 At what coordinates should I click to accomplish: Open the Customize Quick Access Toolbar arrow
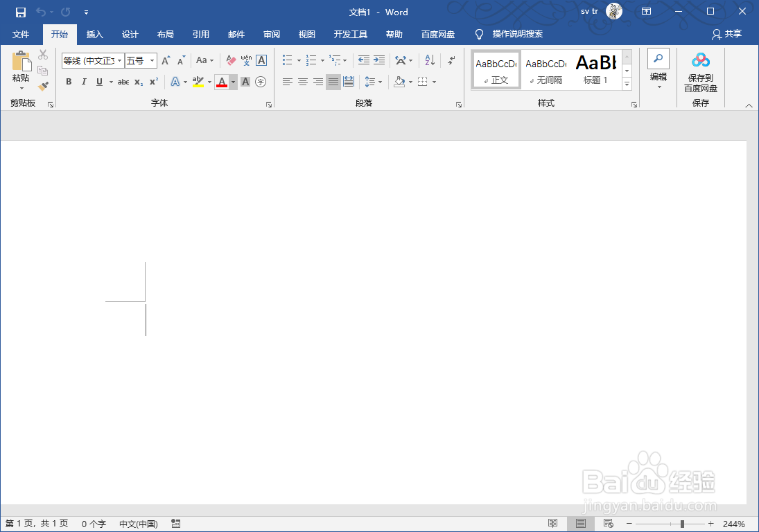86,12
